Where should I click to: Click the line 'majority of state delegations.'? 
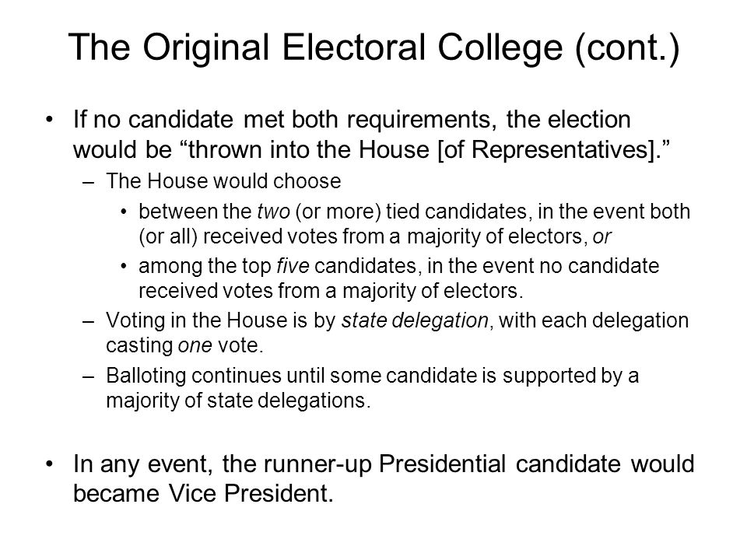click(238, 401)
